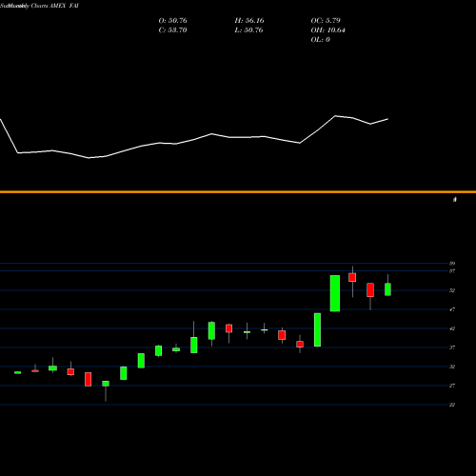The image size is (476, 476).
Task: Click the OC: 5.79 label
Action: pyautogui.click(x=326, y=21)
